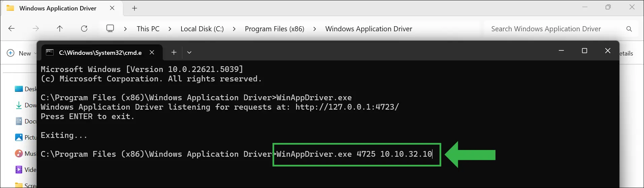The height and width of the screenshot is (188, 644).
Task: Select the C:\Windows\System32\cmd.exe tab
Action: [x=100, y=52]
